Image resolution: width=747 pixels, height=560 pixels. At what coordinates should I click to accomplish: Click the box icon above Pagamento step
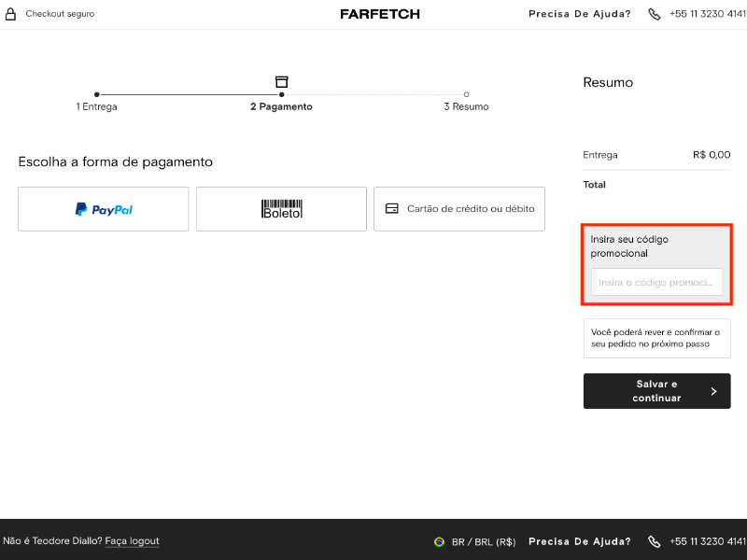[282, 81]
